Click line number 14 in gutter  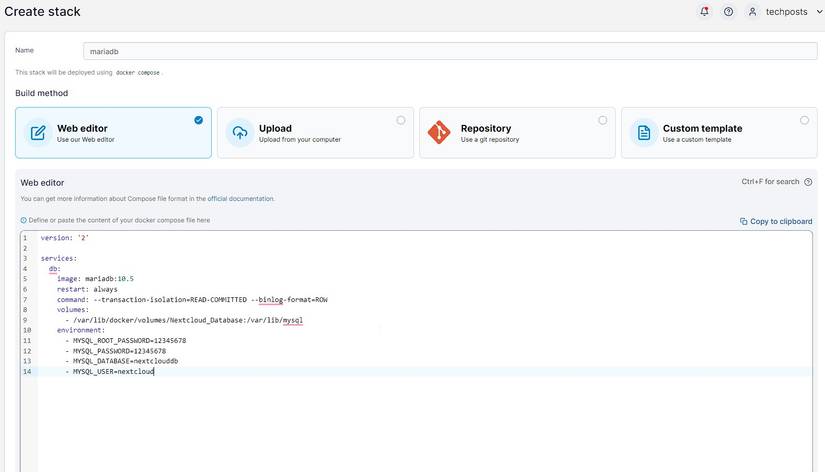pos(27,371)
